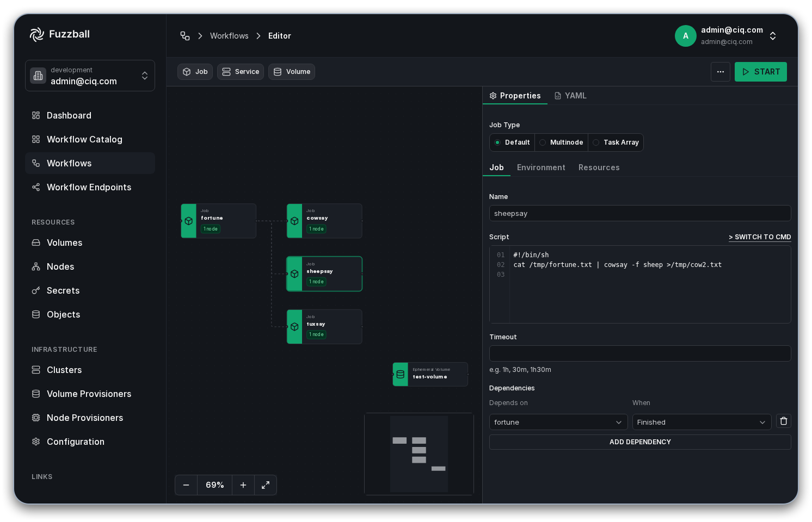This screenshot has width=812, height=522.
Task: Click the START workflow button
Action: [x=761, y=72]
